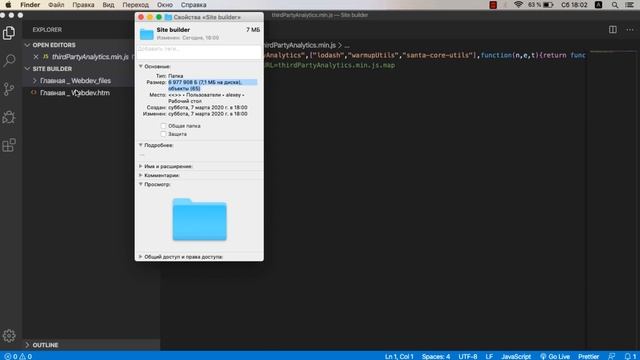This screenshot has width=640, height=360.
Task: Collapse the Подробнее section
Action: coord(140,145)
